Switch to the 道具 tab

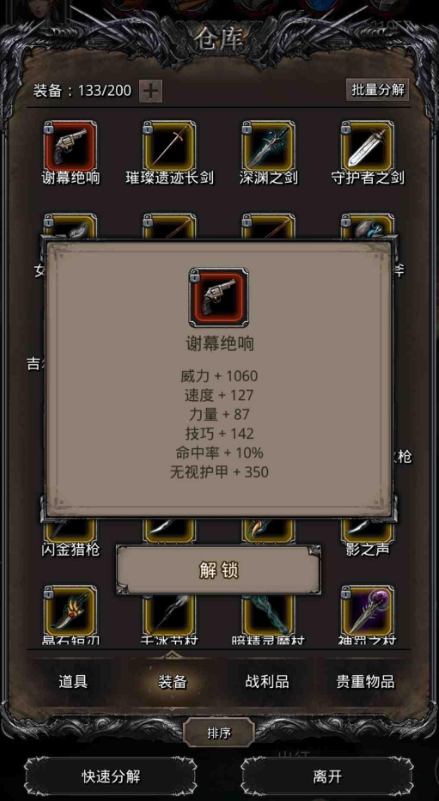click(x=73, y=681)
